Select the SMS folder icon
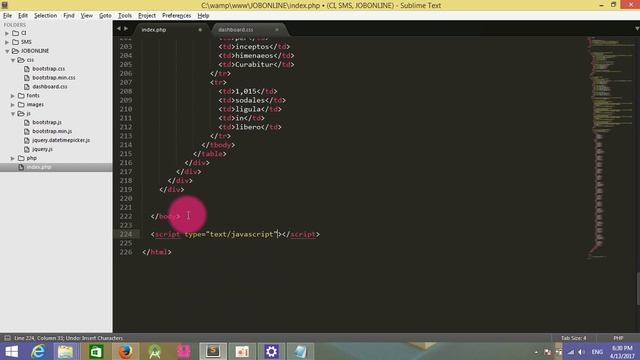The image size is (640, 360). [16, 42]
